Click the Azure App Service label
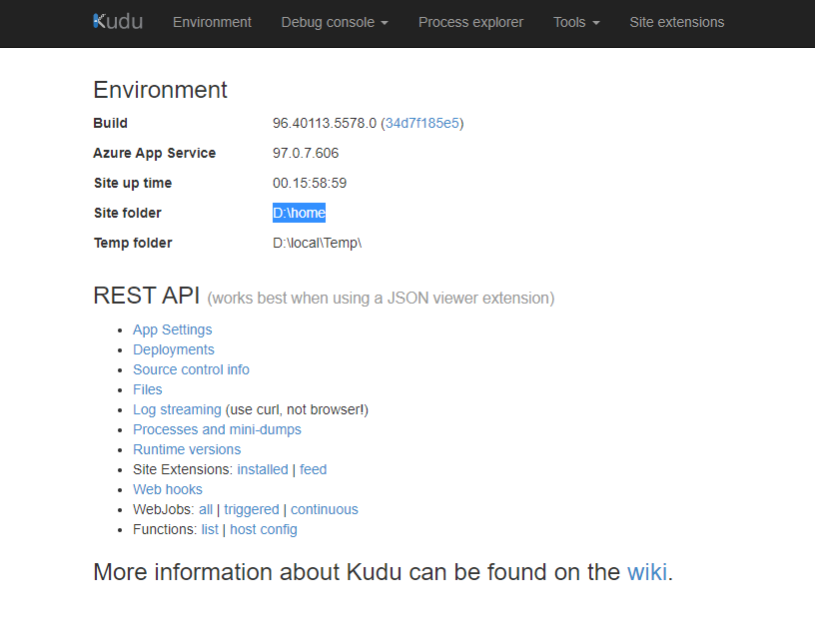The width and height of the screenshot is (815, 644). (155, 153)
